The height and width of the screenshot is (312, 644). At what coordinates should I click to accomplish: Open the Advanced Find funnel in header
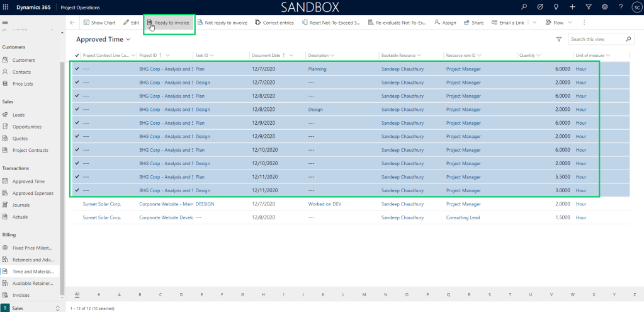tap(589, 7)
